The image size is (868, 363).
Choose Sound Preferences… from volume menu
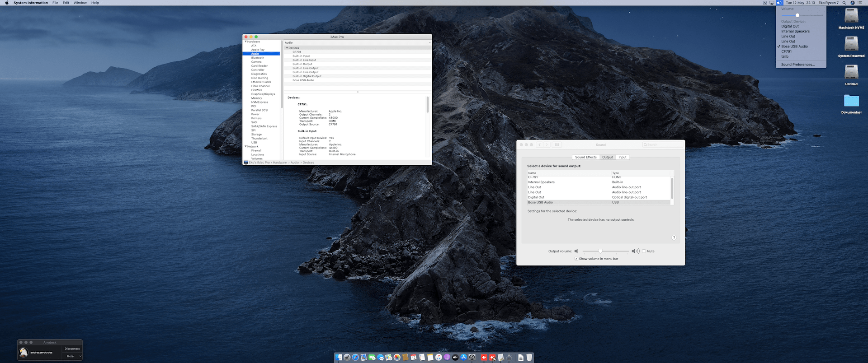(x=797, y=65)
